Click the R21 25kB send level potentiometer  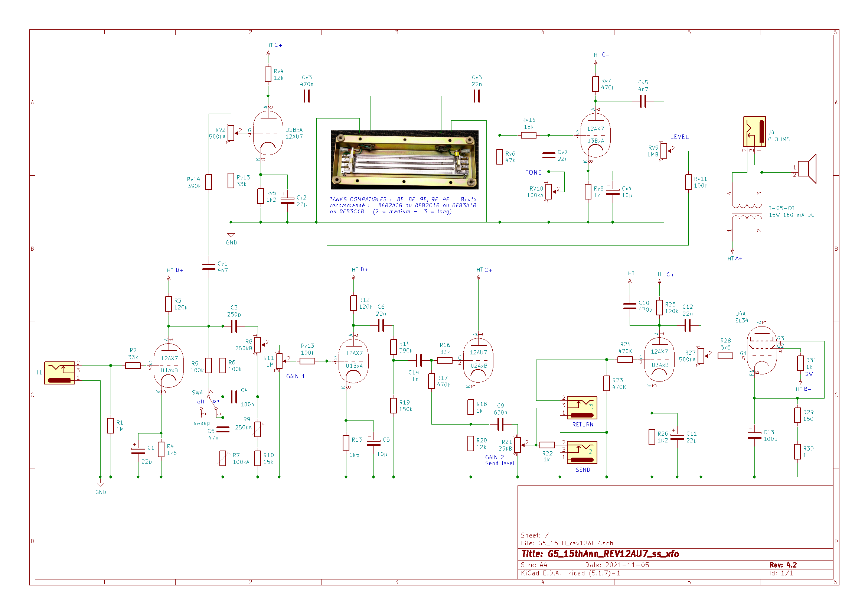click(x=518, y=445)
